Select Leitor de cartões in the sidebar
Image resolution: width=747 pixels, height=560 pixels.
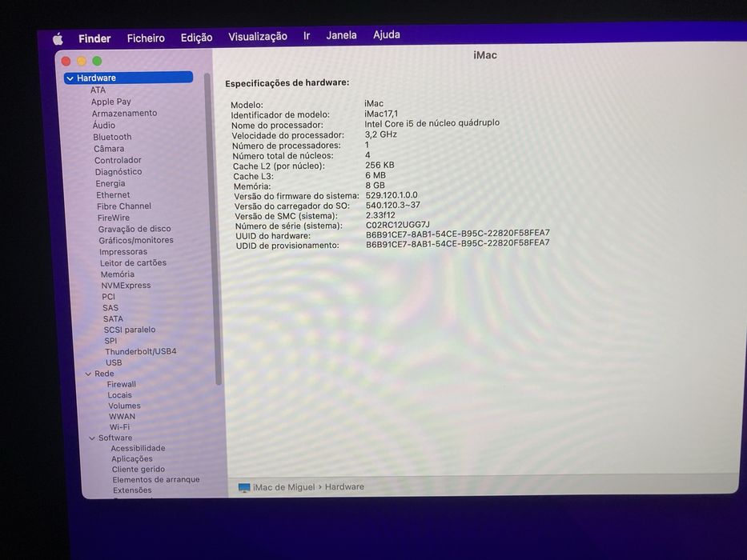coord(134,263)
